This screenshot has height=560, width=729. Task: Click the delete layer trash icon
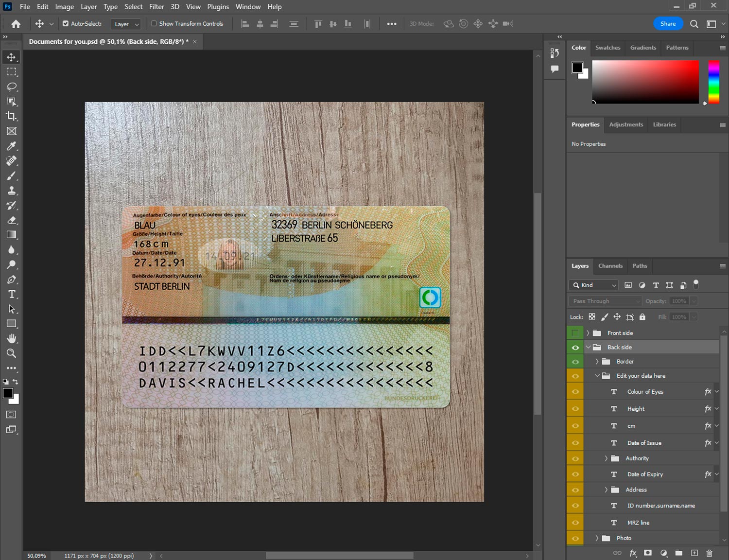tap(709, 553)
